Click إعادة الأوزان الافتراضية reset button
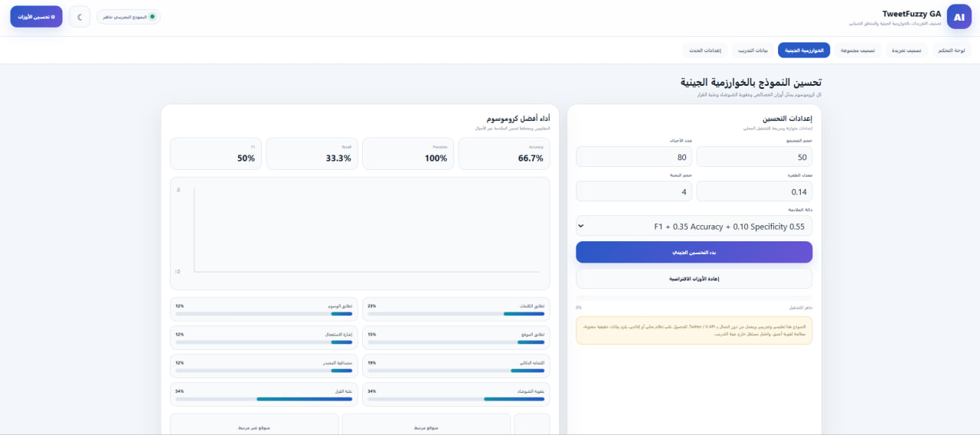Screen dimensions: 980x435 [694, 279]
